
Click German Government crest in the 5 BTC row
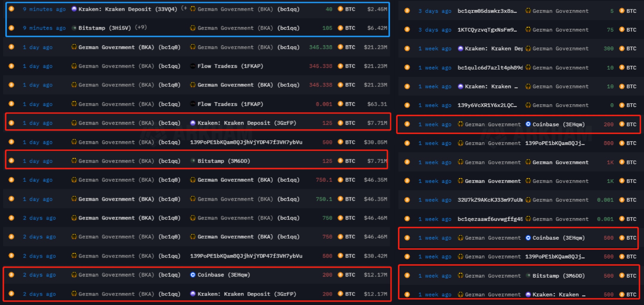click(x=528, y=11)
